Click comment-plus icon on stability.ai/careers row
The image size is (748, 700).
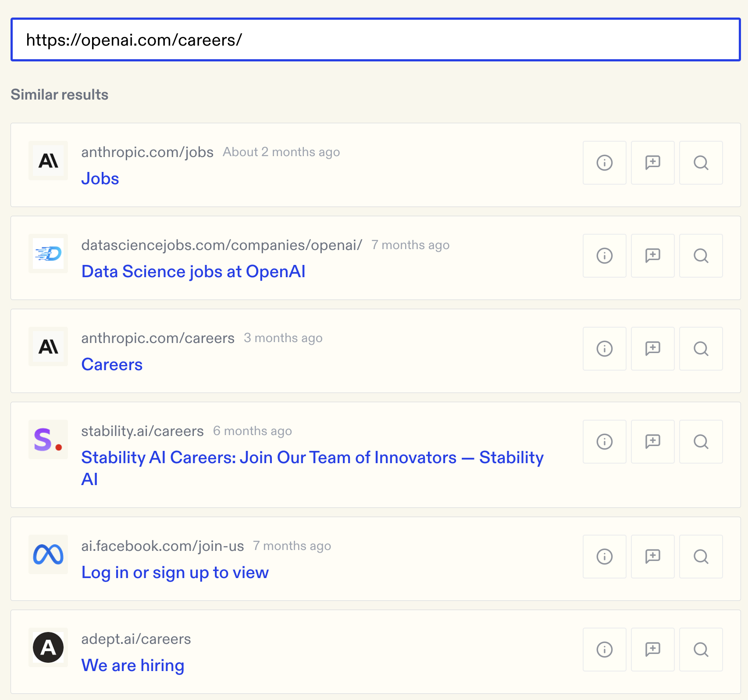(652, 442)
